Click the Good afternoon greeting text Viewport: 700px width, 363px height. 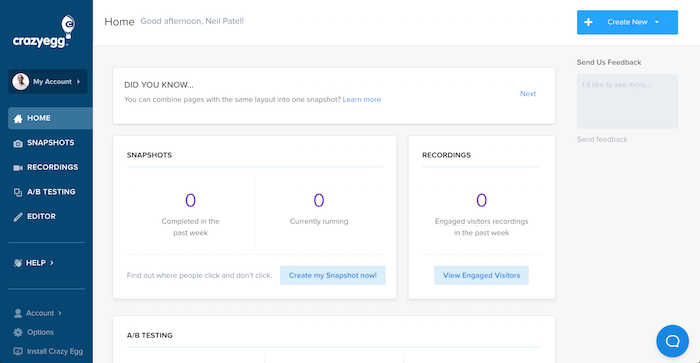pyautogui.click(x=192, y=21)
